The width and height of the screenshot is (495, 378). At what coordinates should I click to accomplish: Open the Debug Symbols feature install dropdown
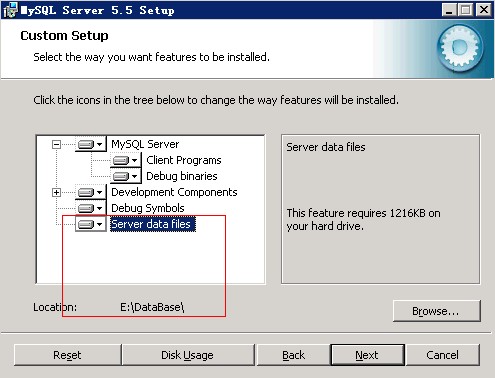click(90, 208)
